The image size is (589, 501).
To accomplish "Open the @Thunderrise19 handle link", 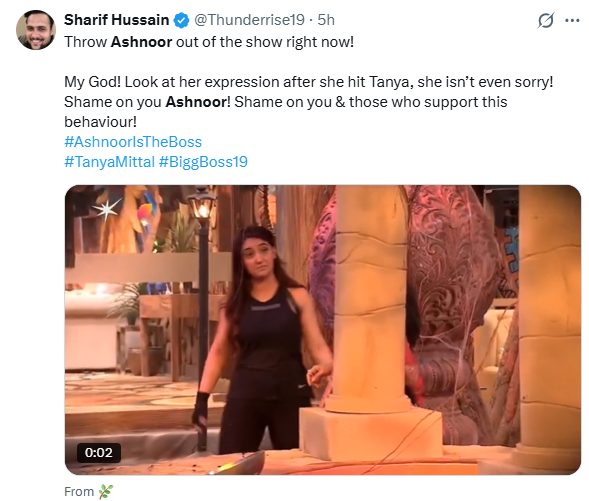I will pyautogui.click(x=249, y=20).
